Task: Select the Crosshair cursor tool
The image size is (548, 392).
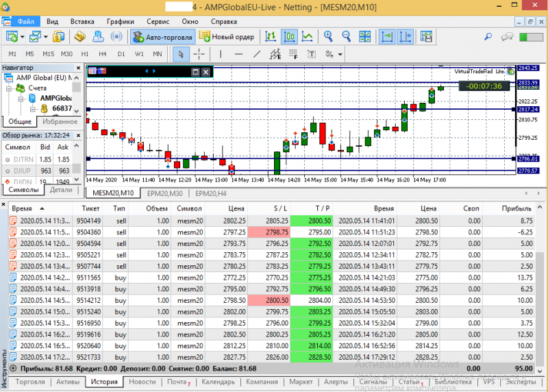Action: [x=199, y=53]
